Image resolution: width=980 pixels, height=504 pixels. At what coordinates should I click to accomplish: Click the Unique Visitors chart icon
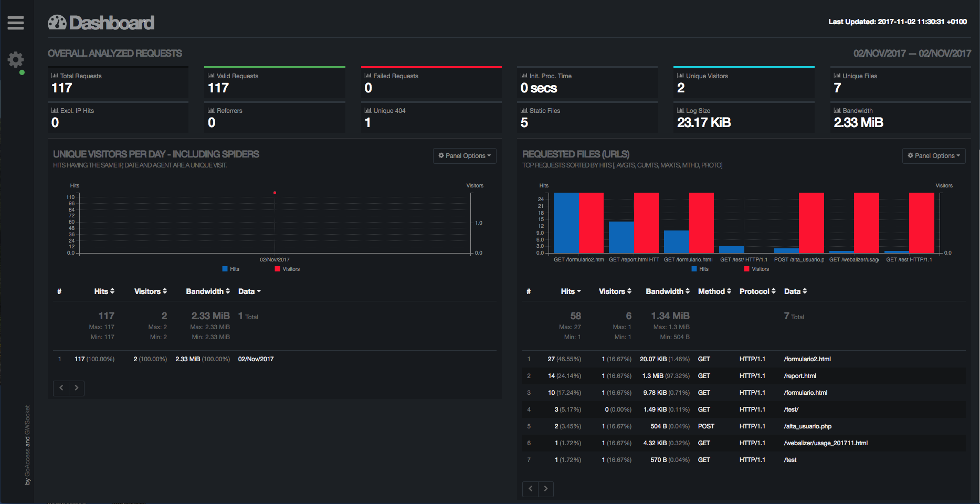pos(681,76)
